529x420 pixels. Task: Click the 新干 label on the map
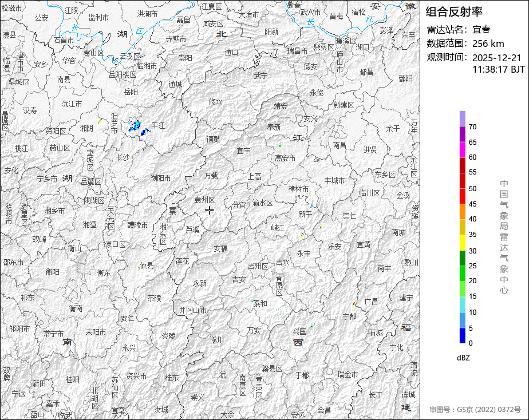305,214
